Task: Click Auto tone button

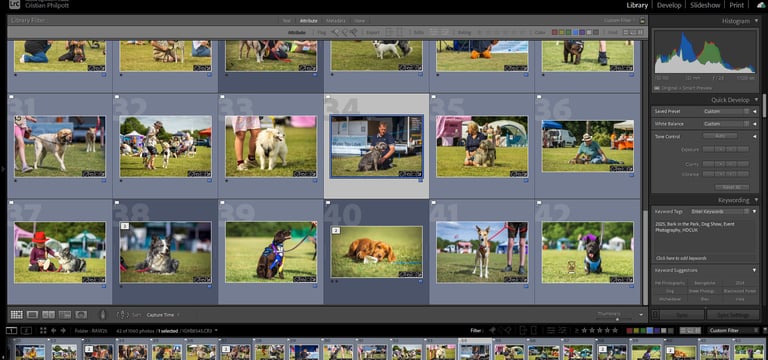Action: coord(720,136)
